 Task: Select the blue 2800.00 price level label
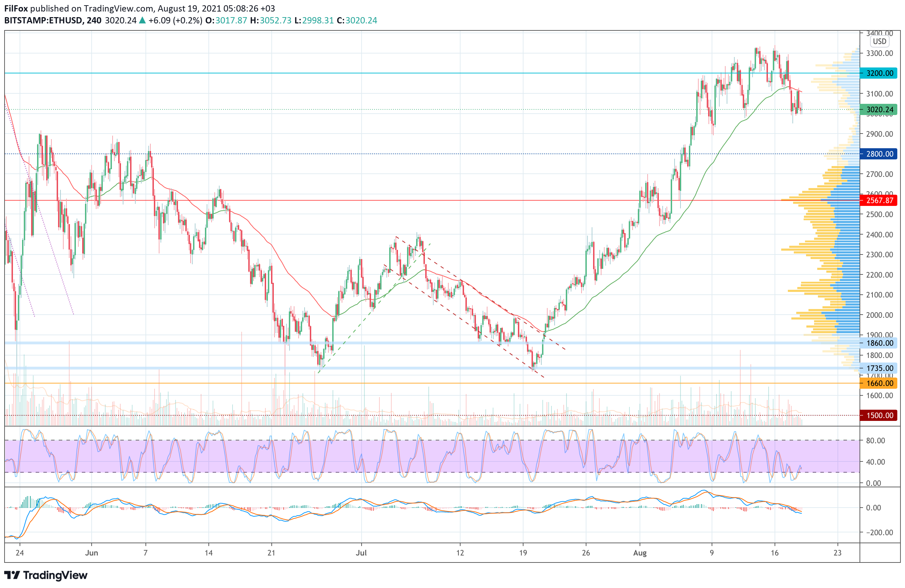tap(879, 154)
